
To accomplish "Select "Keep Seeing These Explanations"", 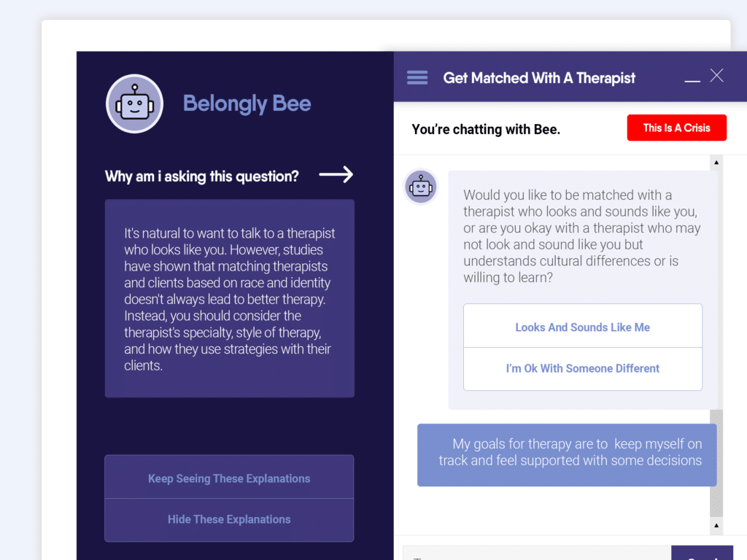I will 229,477.
